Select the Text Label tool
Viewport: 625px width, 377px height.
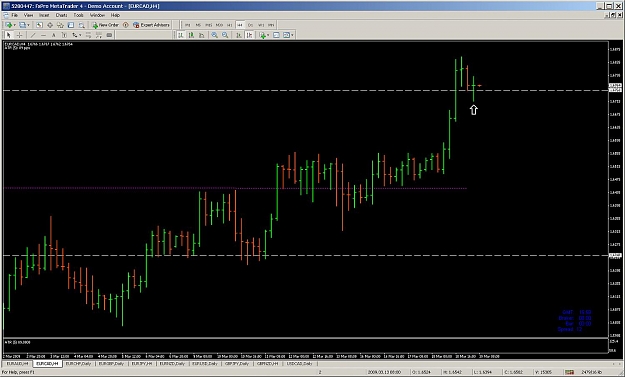[64, 35]
